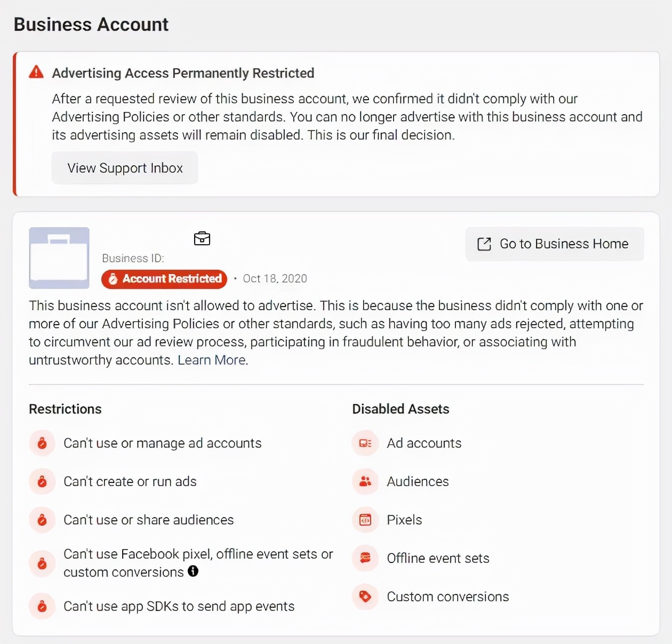672x644 pixels.
Task: Click the Custom conversions tag icon
Action: pos(365,597)
